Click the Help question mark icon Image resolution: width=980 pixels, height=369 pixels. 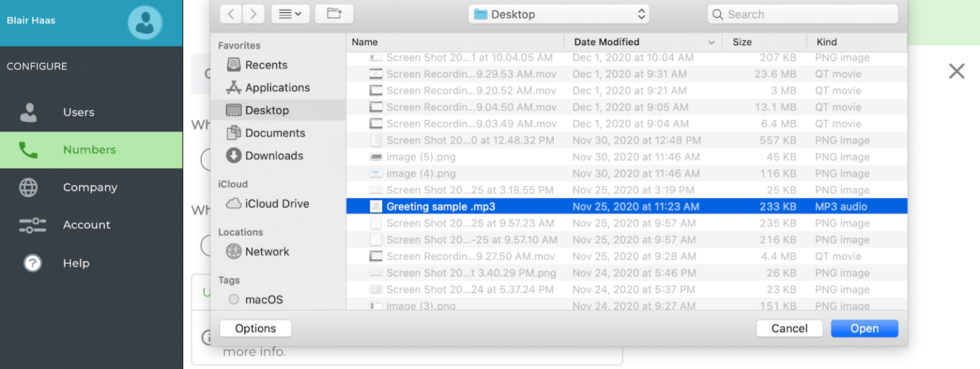click(x=32, y=263)
